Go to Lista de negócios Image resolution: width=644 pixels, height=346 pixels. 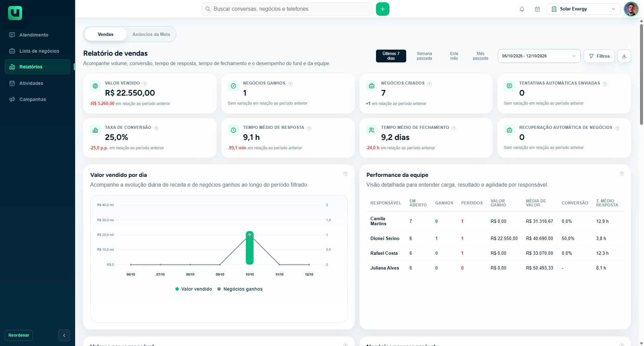(37, 51)
